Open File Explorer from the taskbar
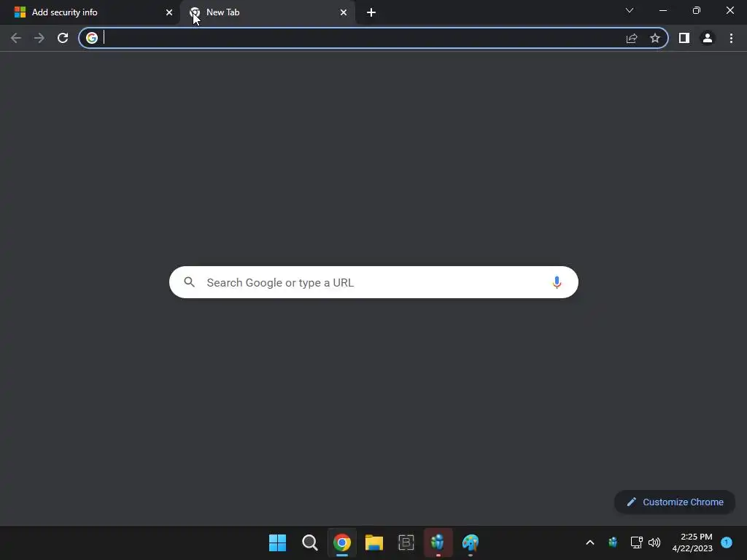 (374, 542)
